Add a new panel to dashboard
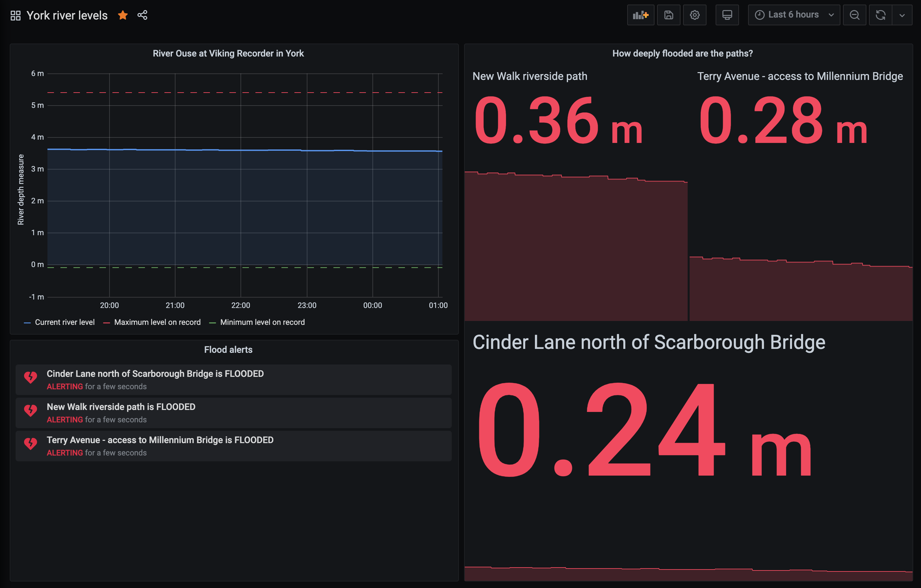This screenshot has height=588, width=921. pyautogui.click(x=640, y=15)
